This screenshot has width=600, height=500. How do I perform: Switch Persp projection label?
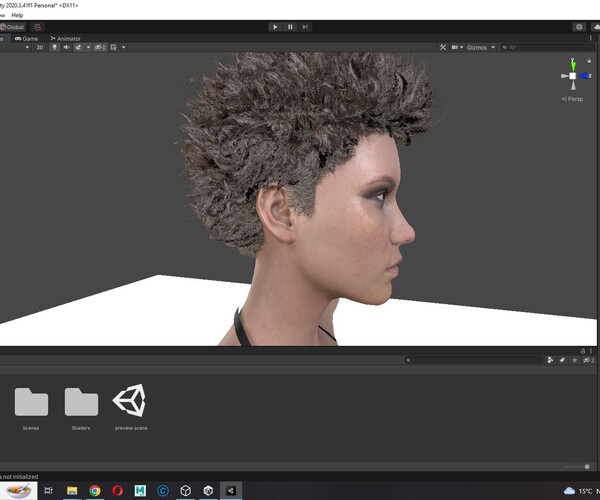pyautogui.click(x=572, y=99)
